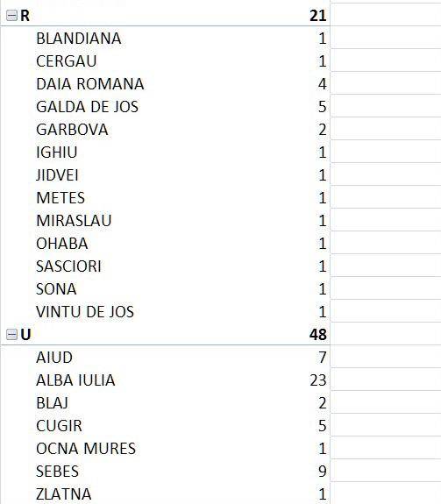Click the empty cell right of AIUD count

386,357
